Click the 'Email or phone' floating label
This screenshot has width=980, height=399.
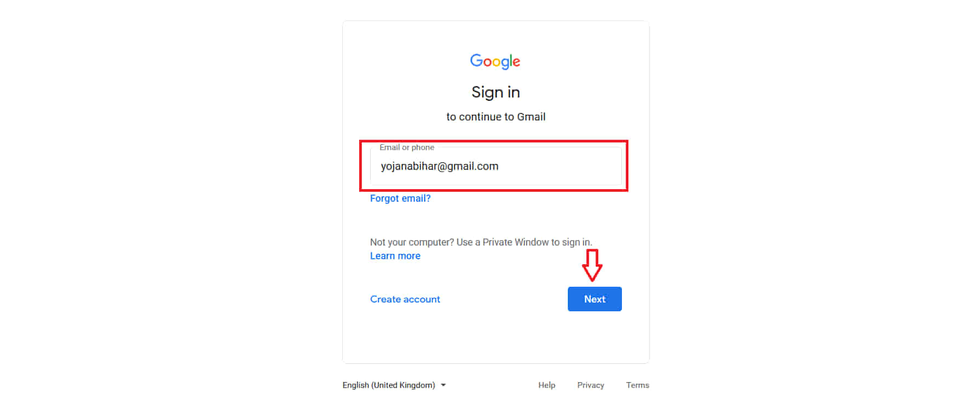coord(407,147)
